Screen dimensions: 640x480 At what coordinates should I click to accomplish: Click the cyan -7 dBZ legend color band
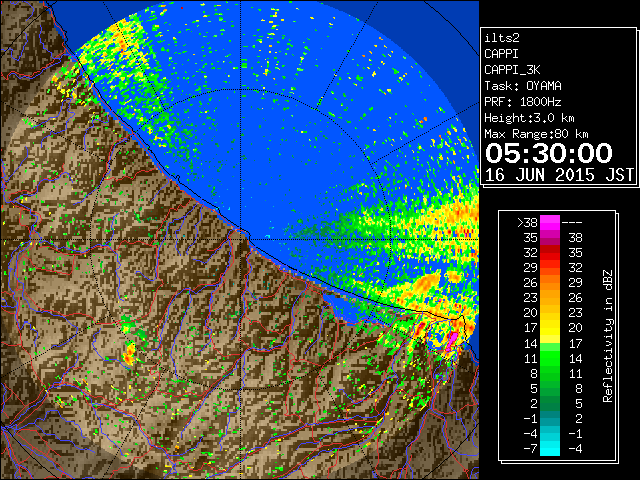coord(550,448)
